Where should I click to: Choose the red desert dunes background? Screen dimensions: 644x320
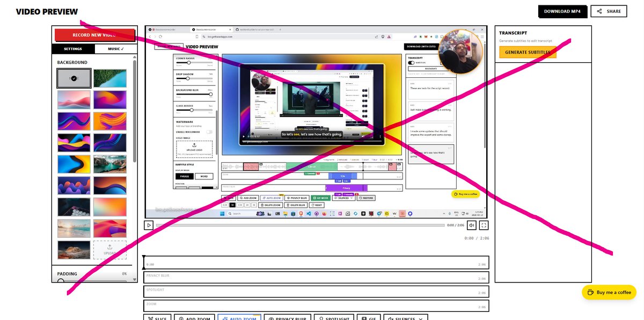click(x=110, y=228)
